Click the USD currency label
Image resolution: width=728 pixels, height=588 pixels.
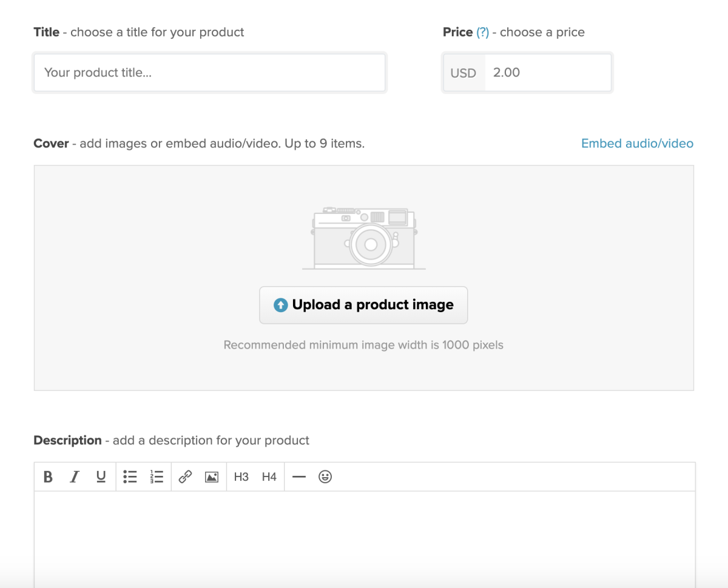click(x=463, y=73)
